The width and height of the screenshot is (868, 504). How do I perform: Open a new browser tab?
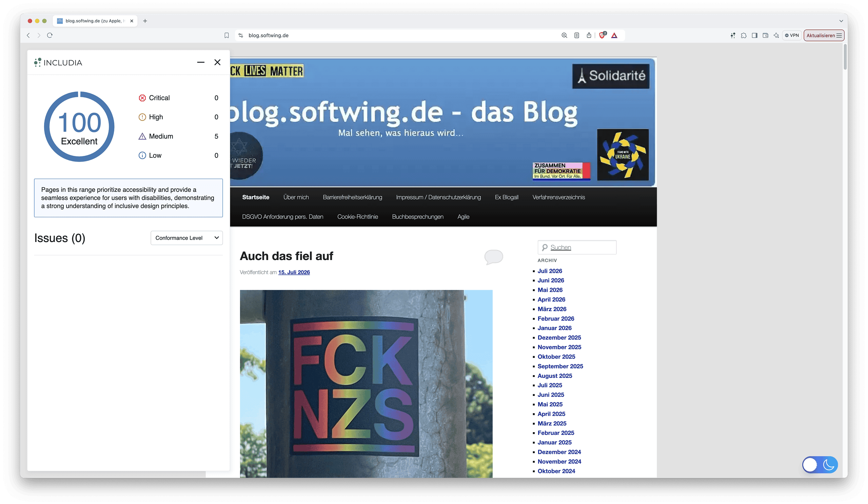pyautogui.click(x=145, y=21)
